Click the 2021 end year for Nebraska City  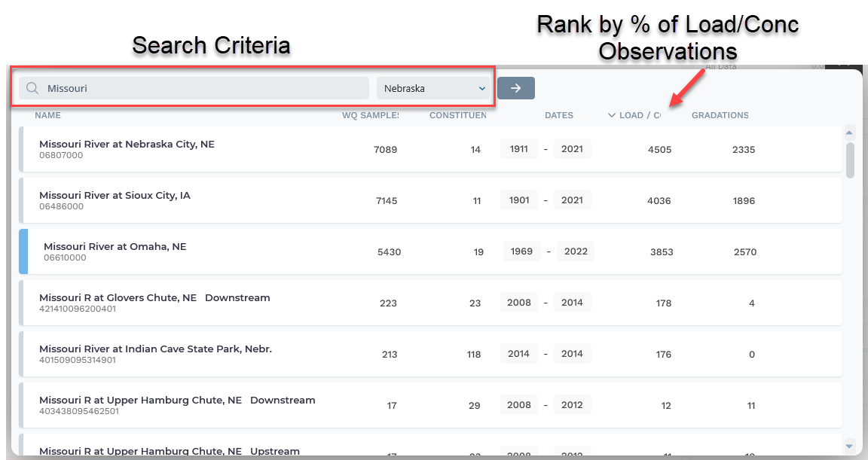[572, 149]
